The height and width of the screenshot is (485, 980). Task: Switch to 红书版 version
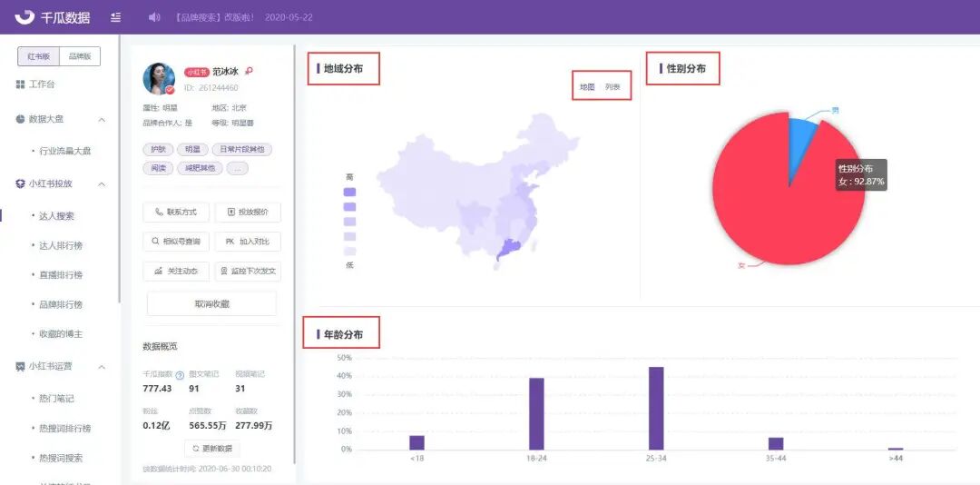[x=38, y=56]
